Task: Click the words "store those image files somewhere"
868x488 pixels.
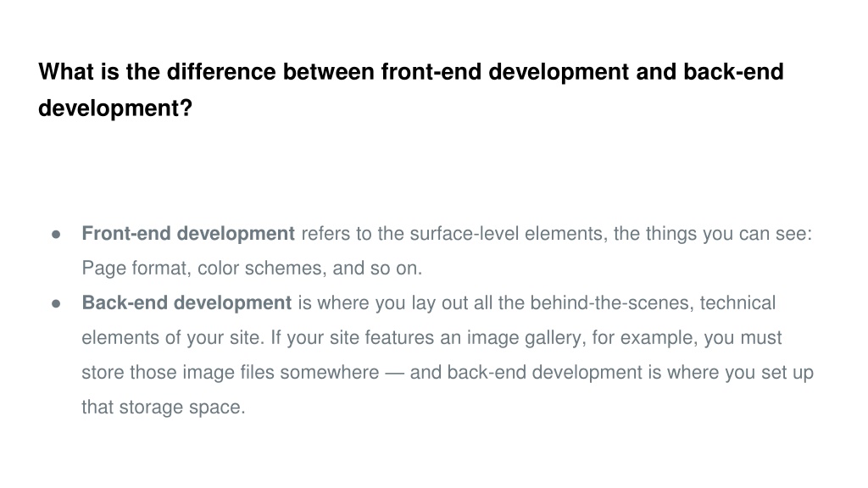Action: [231, 373]
